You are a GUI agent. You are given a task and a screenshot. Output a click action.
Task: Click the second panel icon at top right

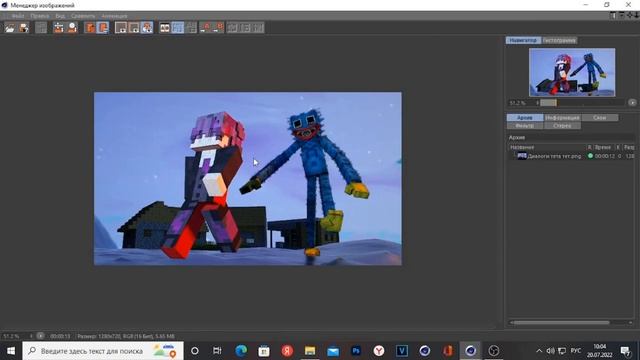[621, 16]
